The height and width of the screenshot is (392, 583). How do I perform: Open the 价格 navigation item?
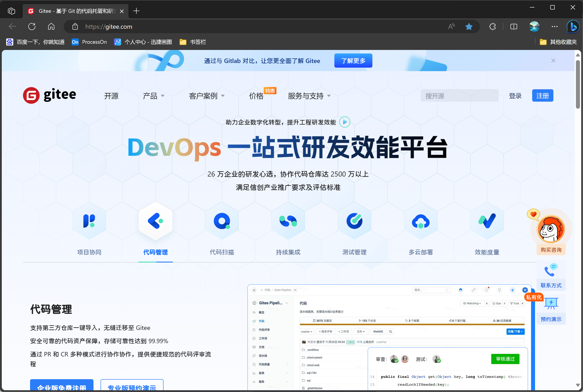click(256, 96)
